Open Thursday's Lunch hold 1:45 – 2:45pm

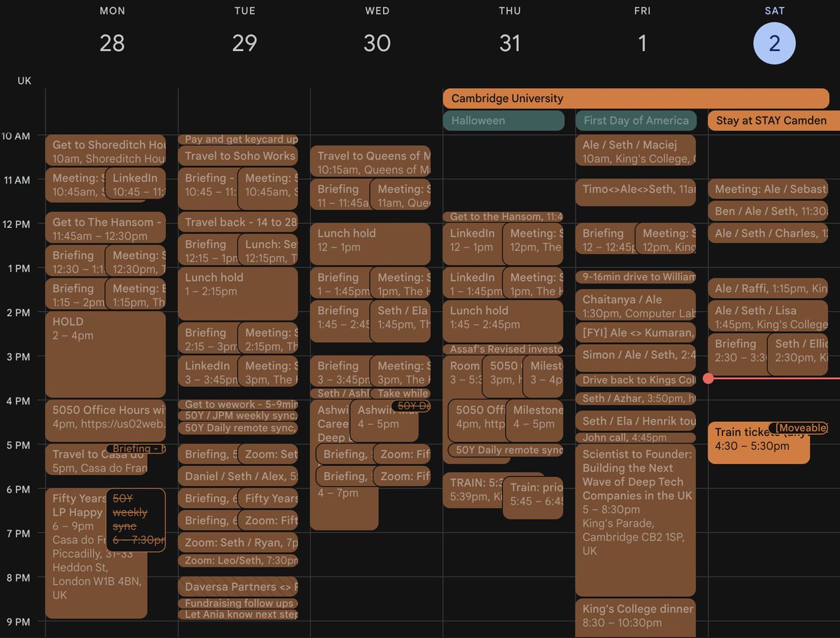click(x=503, y=321)
